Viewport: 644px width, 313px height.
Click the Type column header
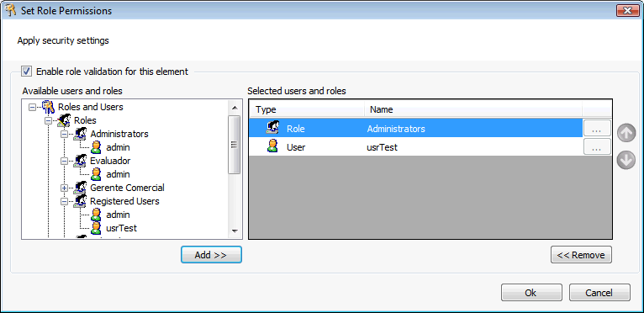(307, 109)
